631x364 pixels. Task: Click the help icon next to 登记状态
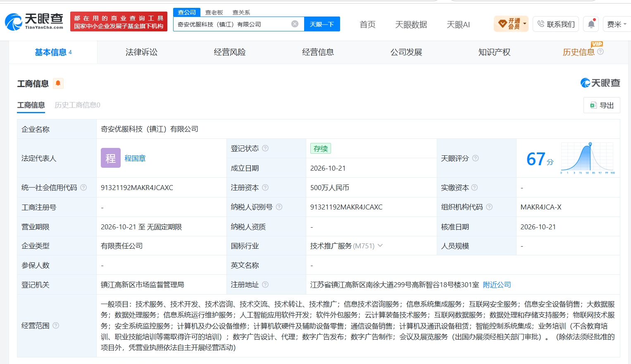coord(265,148)
